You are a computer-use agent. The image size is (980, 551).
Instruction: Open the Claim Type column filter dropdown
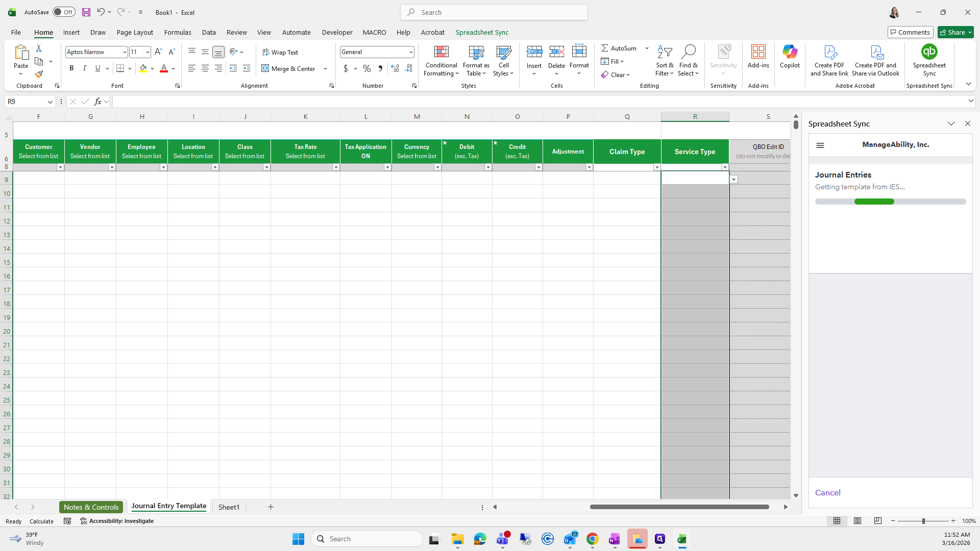pos(656,167)
